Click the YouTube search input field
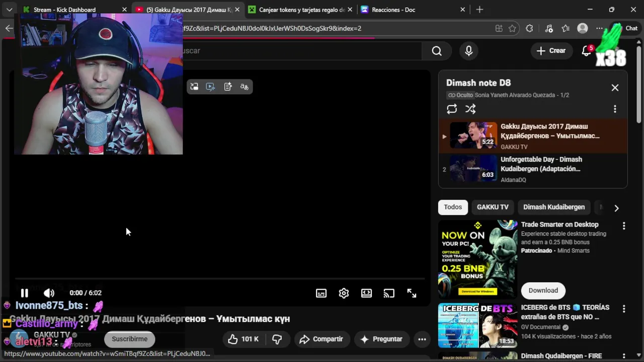The width and height of the screenshot is (644, 362). 302,51
